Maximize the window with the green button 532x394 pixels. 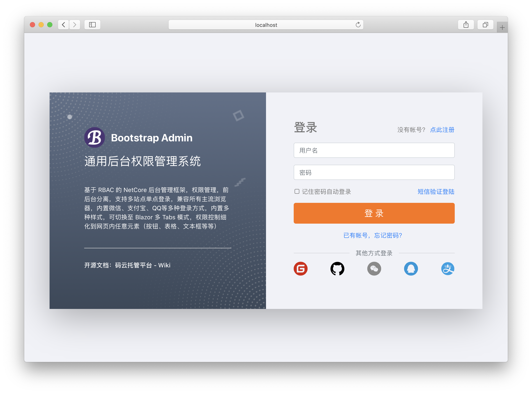pos(50,24)
